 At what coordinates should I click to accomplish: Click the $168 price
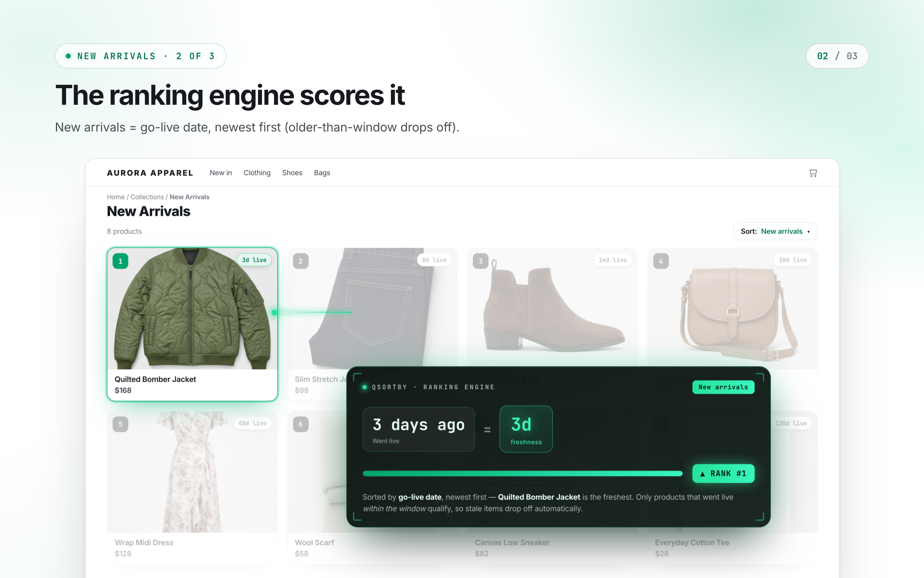[x=123, y=390]
